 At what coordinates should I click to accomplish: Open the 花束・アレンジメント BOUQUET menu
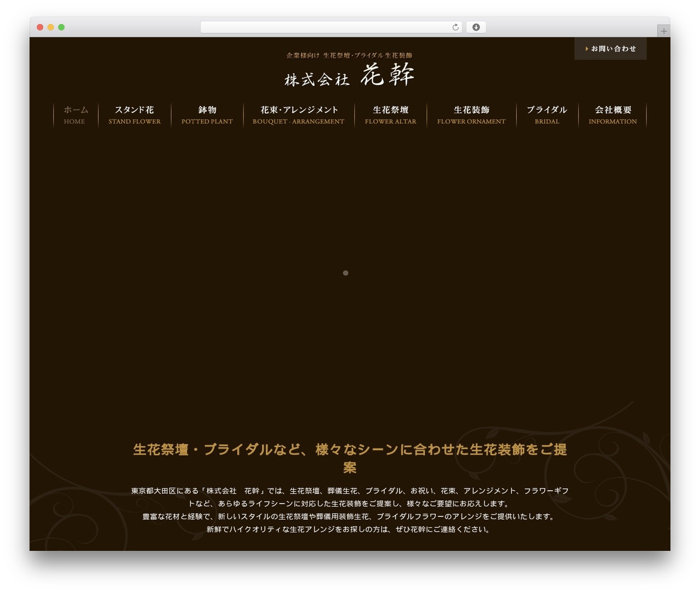pyautogui.click(x=299, y=115)
